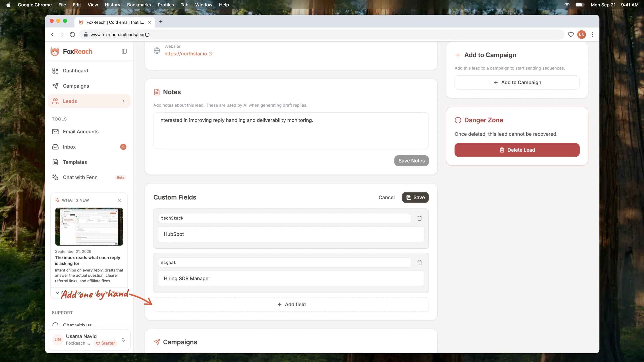Image resolution: width=644 pixels, height=362 pixels.
Task: Click the Notes document icon
Action: pyautogui.click(x=157, y=92)
